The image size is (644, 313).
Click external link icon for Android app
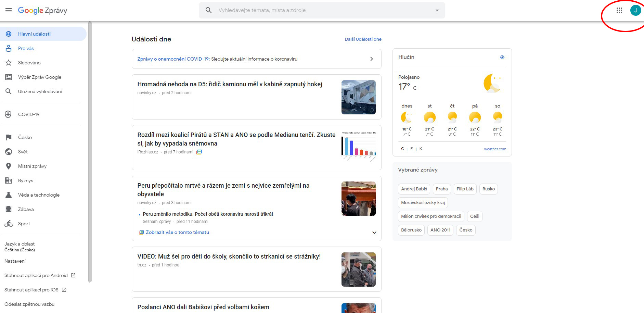tap(73, 275)
